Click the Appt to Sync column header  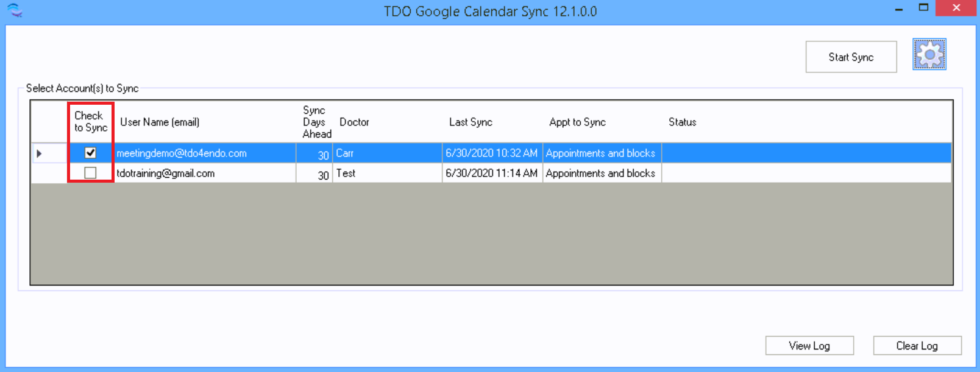[577, 122]
